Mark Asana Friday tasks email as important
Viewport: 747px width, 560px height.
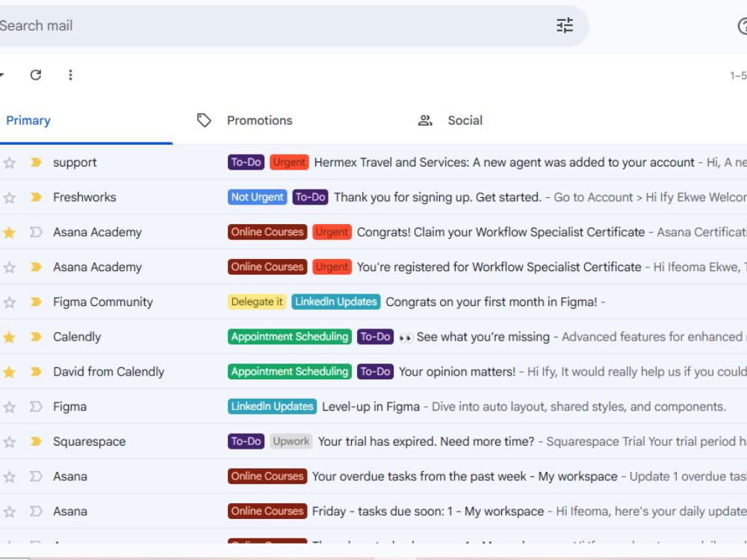click(x=36, y=511)
